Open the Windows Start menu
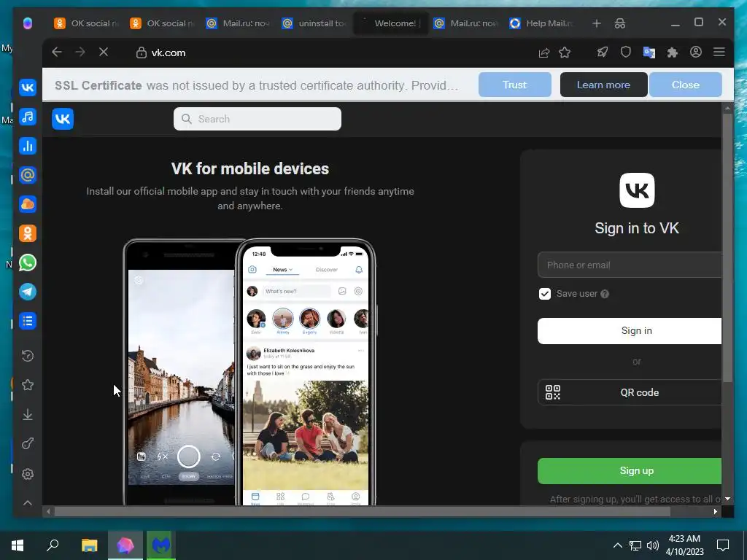The image size is (747, 560). point(18,545)
